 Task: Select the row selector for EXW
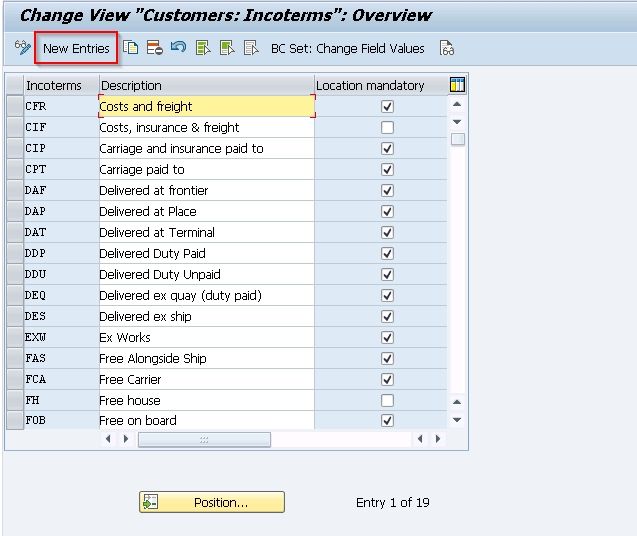[x=15, y=337]
